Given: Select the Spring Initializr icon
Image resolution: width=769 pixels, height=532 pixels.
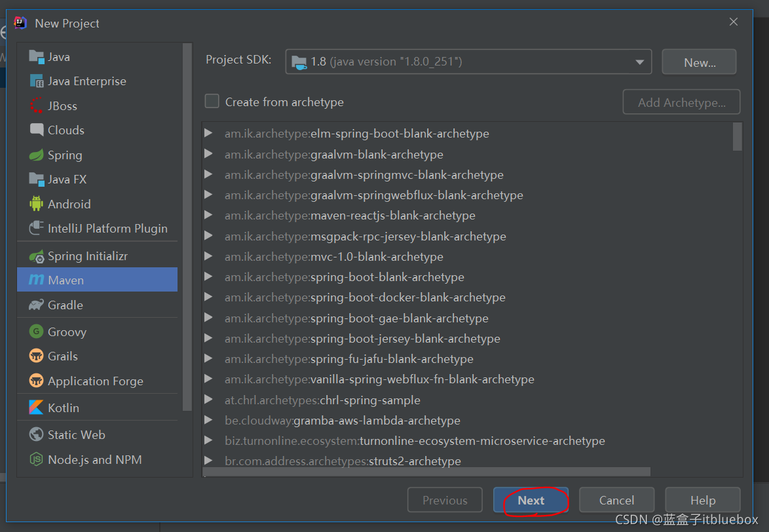Looking at the screenshot, I should pyautogui.click(x=36, y=256).
